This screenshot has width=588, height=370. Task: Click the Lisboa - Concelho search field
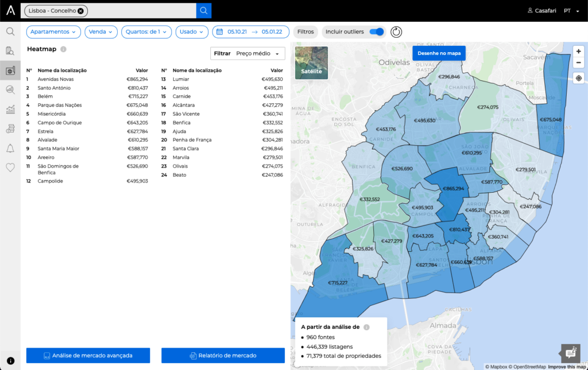click(x=109, y=10)
